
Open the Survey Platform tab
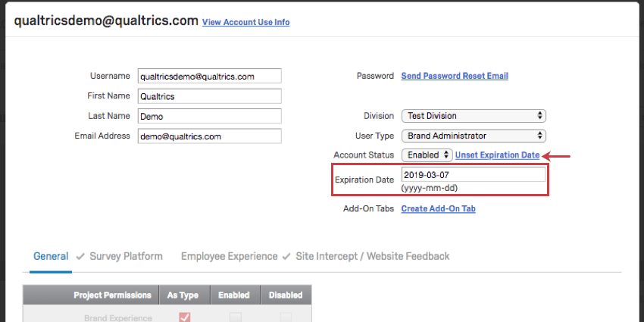pyautogui.click(x=126, y=256)
